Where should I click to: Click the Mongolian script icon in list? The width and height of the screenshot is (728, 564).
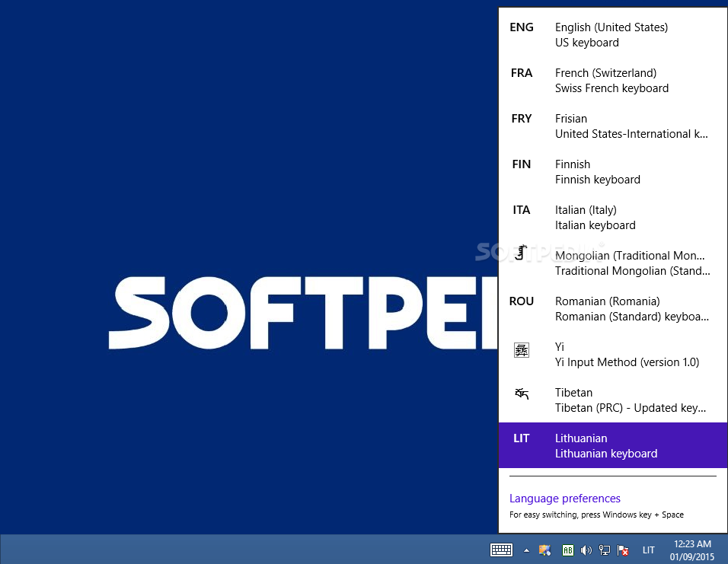(522, 253)
